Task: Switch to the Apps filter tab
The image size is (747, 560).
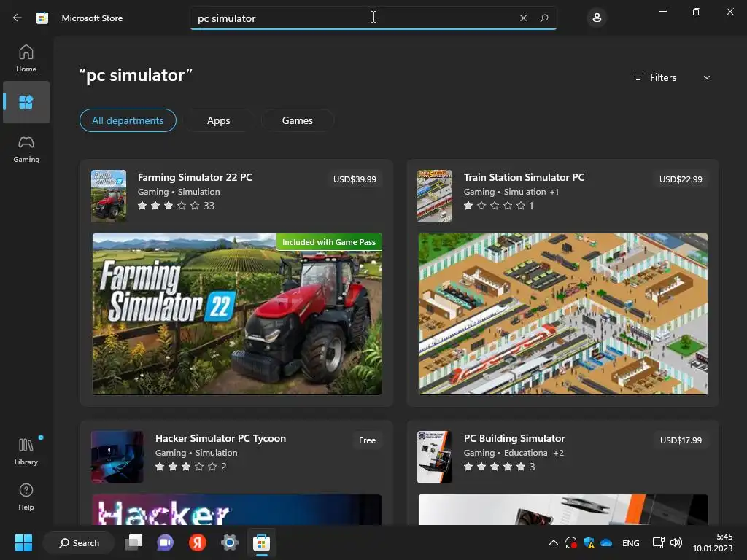Action: [x=219, y=120]
